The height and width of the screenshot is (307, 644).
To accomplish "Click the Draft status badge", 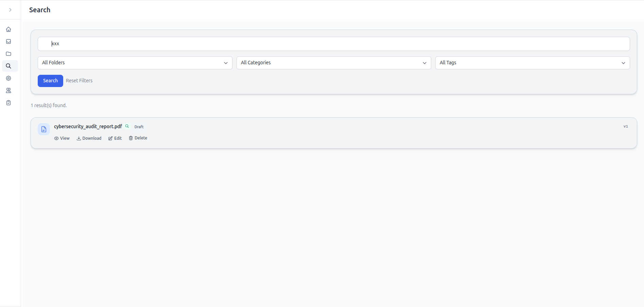I will pos(139,127).
